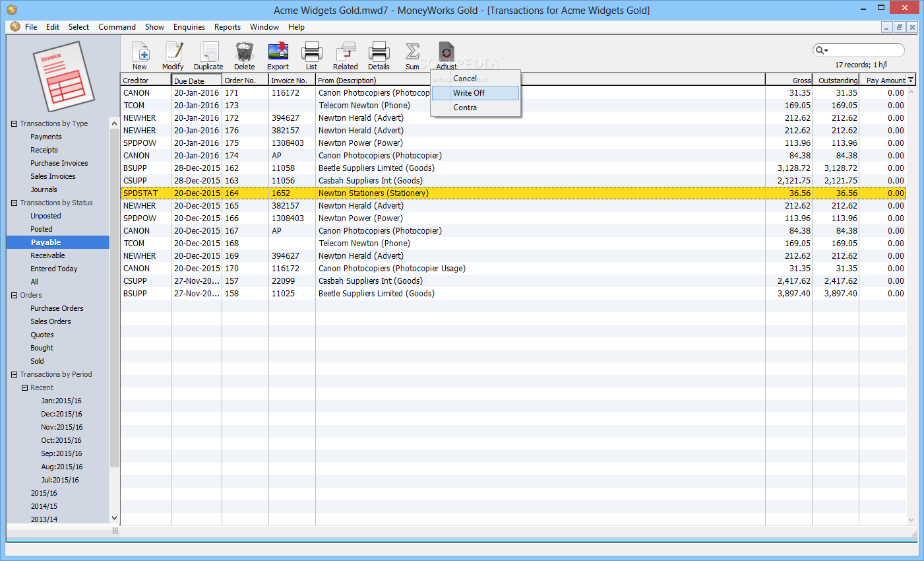Sort by Creditor column header
Viewport: 924px width, 561px height.
click(x=146, y=80)
